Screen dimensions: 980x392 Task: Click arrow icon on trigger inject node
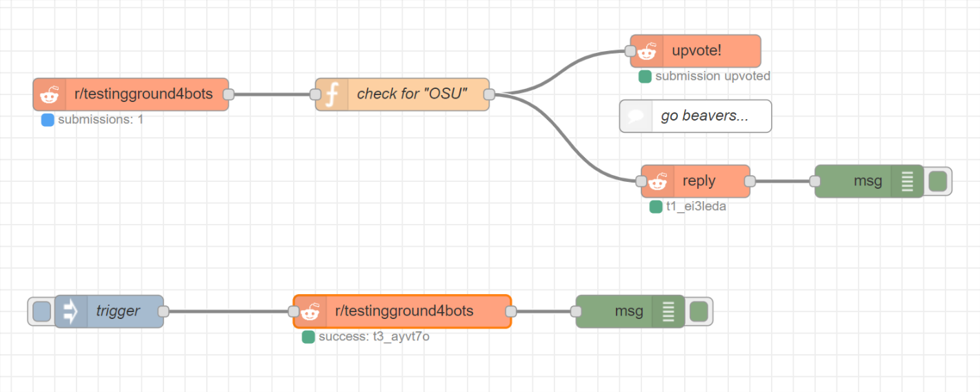coord(70,311)
